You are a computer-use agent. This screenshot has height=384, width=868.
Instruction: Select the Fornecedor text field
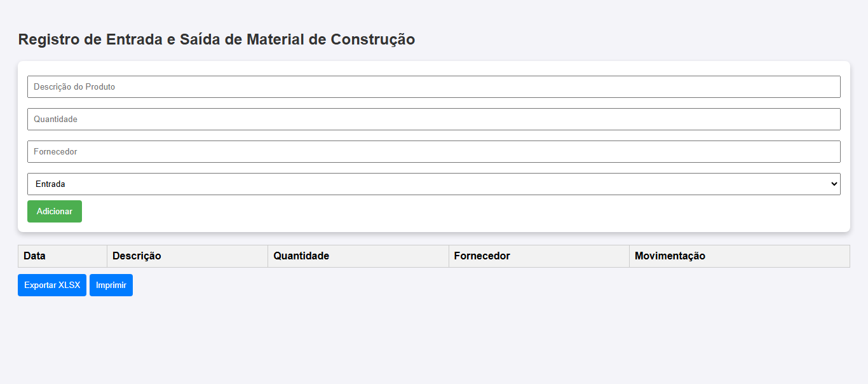pos(433,152)
